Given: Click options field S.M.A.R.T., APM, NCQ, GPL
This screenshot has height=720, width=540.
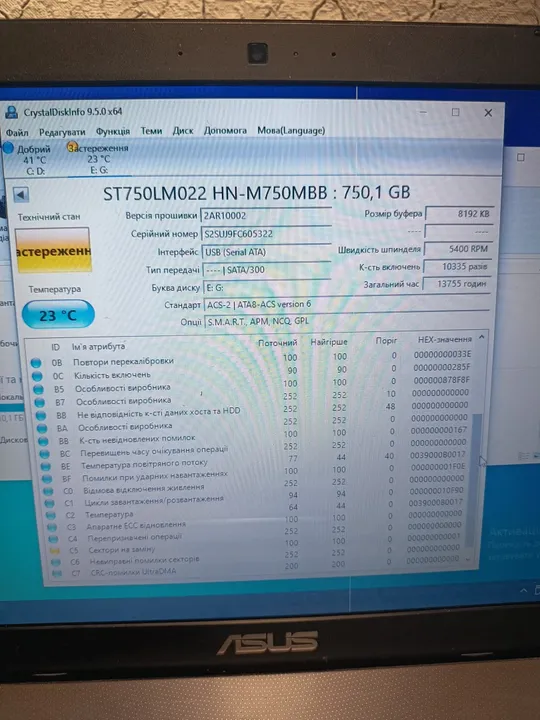Looking at the screenshot, I should point(346,321).
